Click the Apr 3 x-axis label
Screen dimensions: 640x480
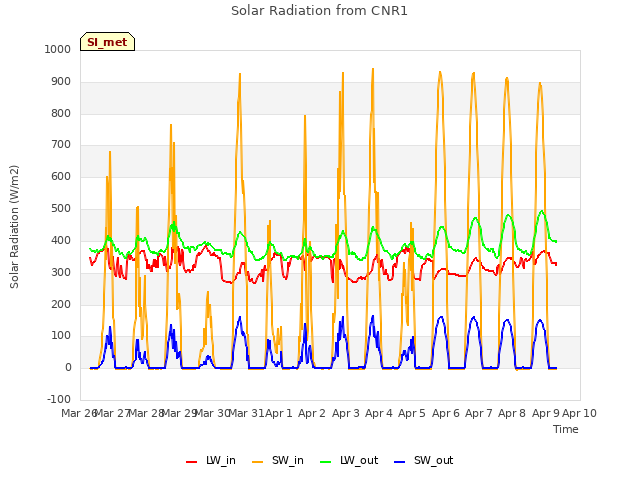tap(346, 413)
